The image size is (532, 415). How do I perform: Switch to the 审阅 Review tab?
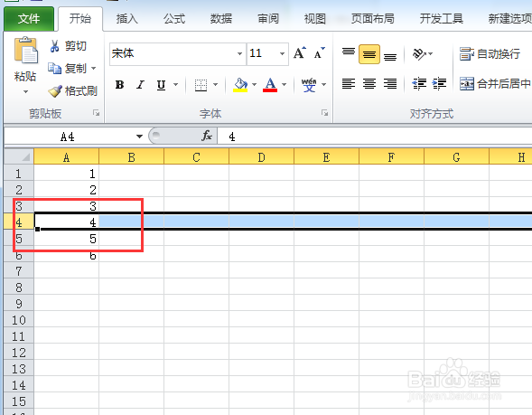pyautogui.click(x=268, y=19)
